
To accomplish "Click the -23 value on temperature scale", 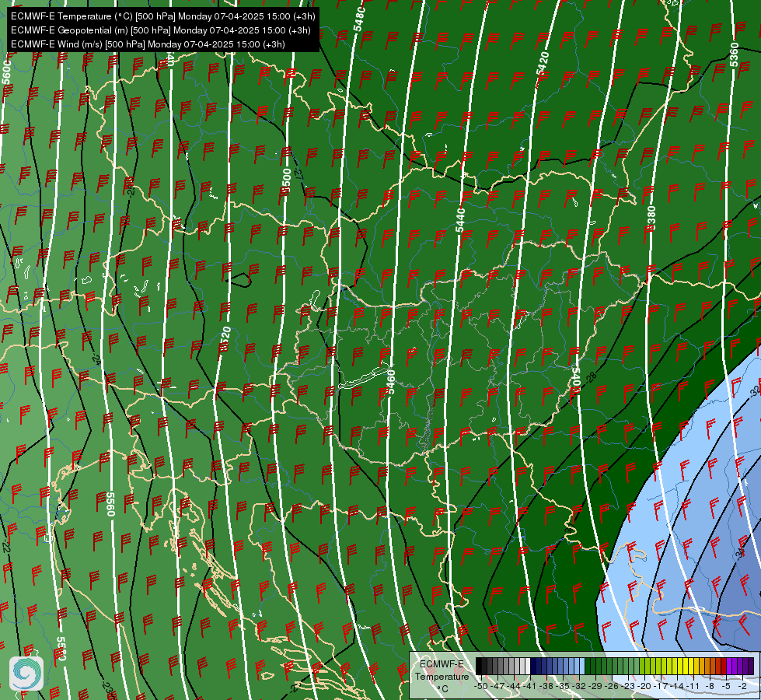I will tap(628, 686).
